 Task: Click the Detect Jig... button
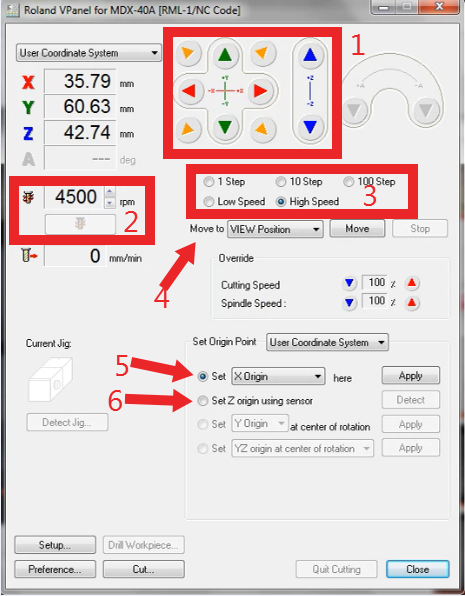coord(67,422)
